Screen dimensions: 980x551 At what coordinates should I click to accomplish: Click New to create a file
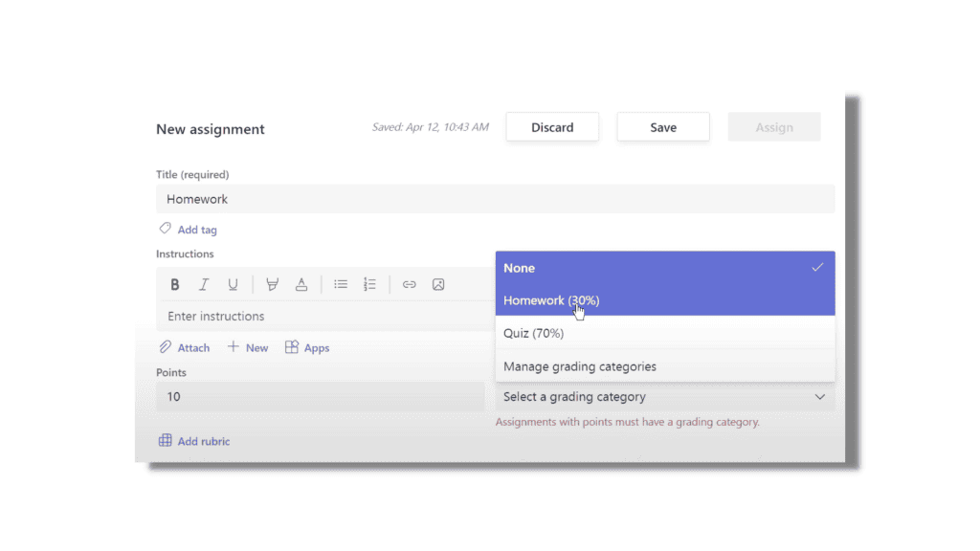(x=256, y=348)
